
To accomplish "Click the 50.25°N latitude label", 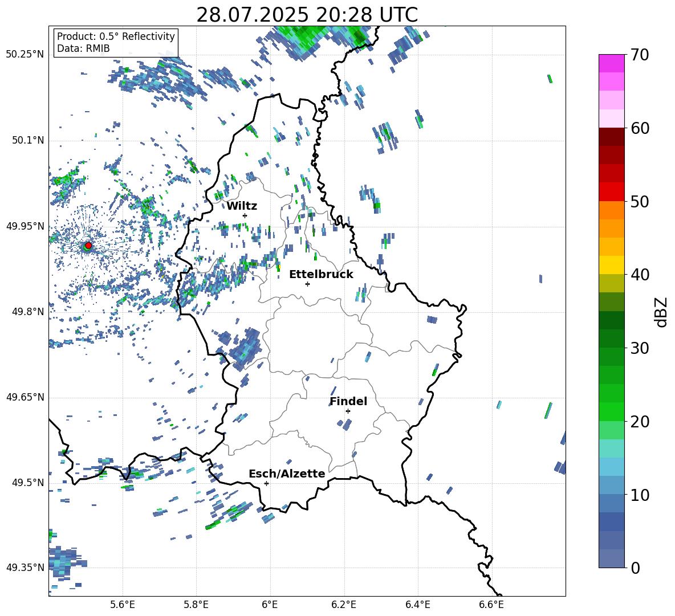I will click(x=25, y=55).
